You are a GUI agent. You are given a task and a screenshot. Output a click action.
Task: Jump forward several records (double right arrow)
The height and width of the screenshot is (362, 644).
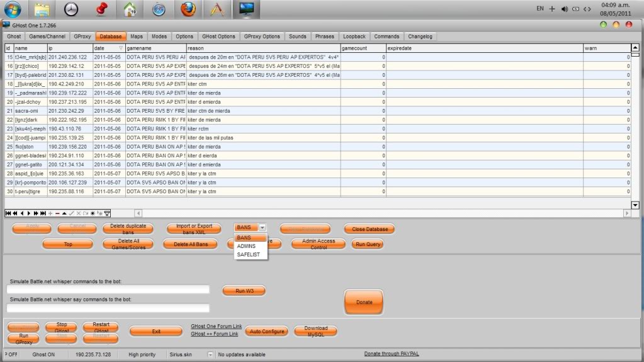(x=36, y=213)
